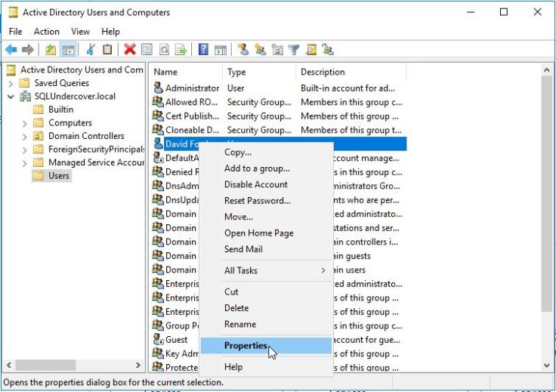Open the Help menu in menu bar
Screen dimensions: 556x392
click(110, 32)
